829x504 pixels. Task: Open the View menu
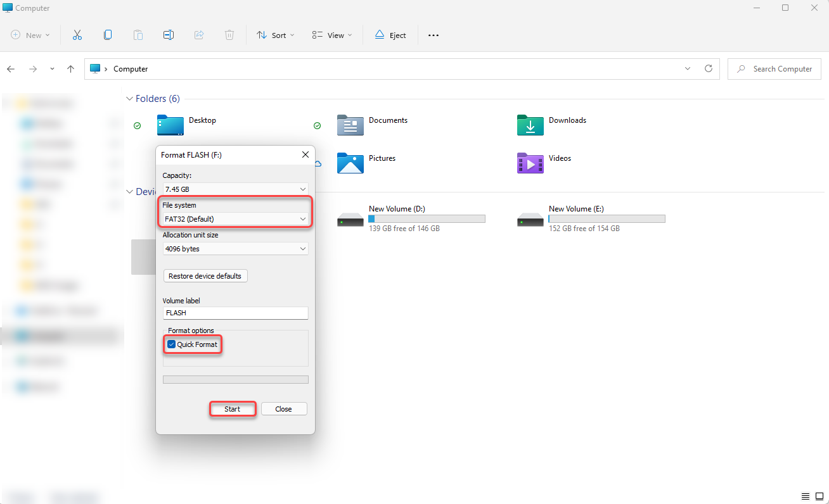332,35
